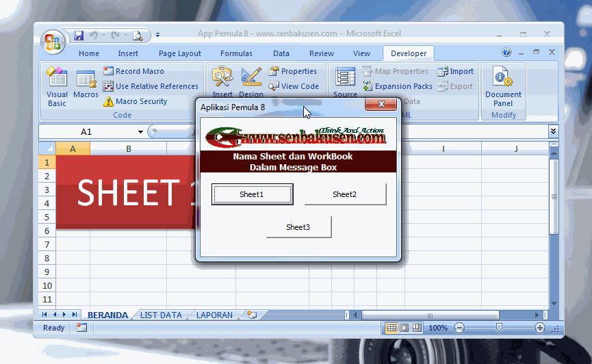Click the Save icon in Quick Access toolbar
592x364 pixels.
79,36
